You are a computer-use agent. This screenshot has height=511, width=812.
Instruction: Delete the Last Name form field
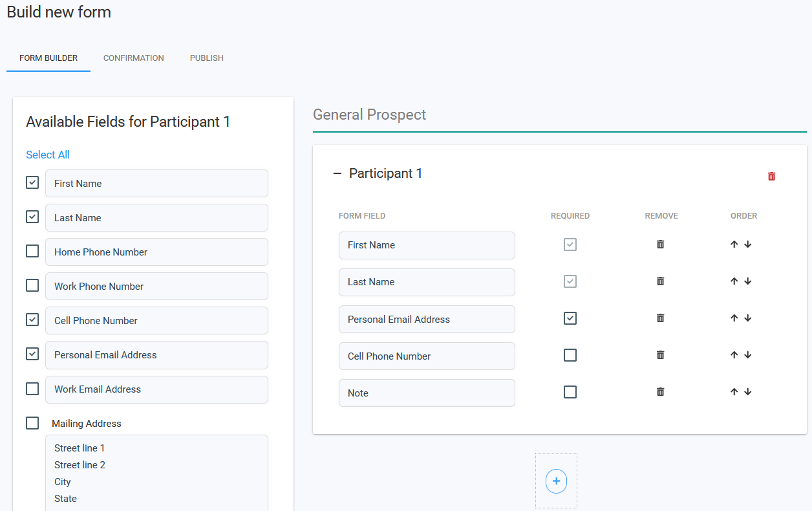pyautogui.click(x=660, y=281)
